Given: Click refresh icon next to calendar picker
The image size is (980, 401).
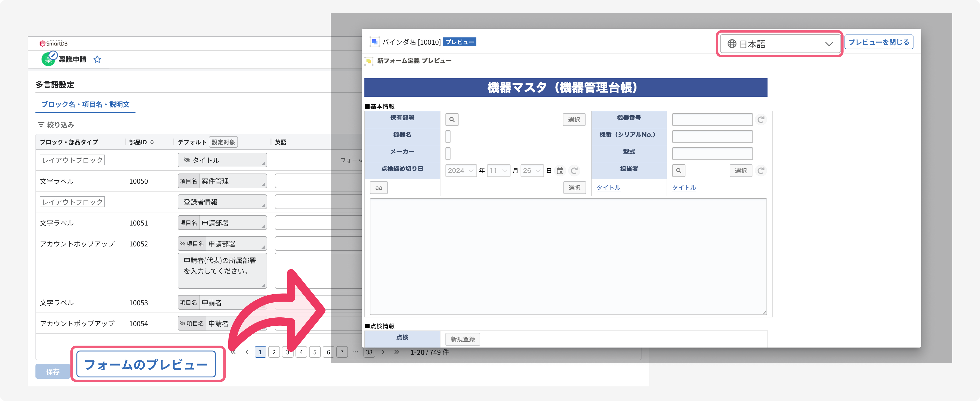Looking at the screenshot, I should [x=574, y=171].
